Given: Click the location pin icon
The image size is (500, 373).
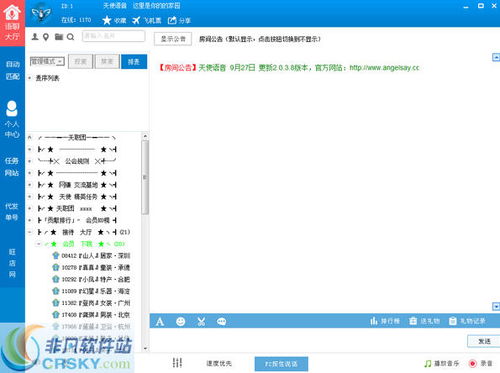Looking at the screenshot, I should 46,37.
